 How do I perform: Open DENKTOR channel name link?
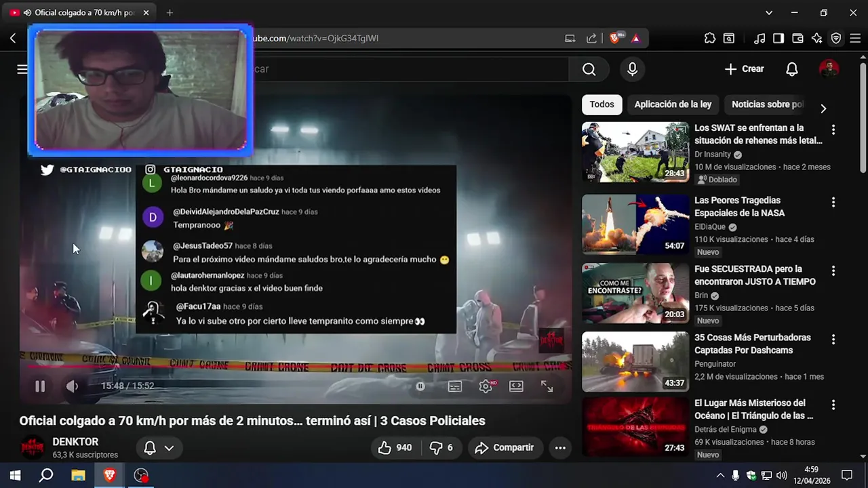pyautogui.click(x=75, y=441)
